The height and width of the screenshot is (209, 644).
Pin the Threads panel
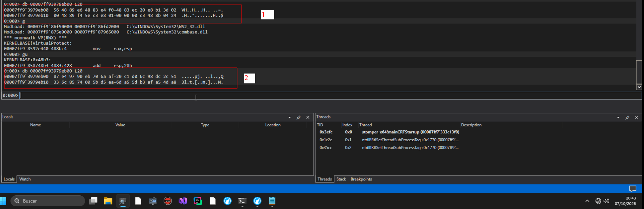click(627, 117)
